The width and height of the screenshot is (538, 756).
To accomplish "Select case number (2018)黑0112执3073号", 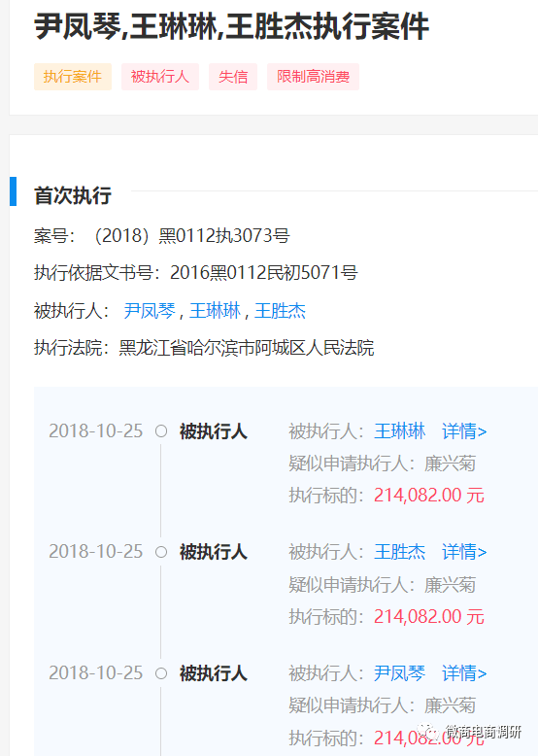I will point(192,236).
